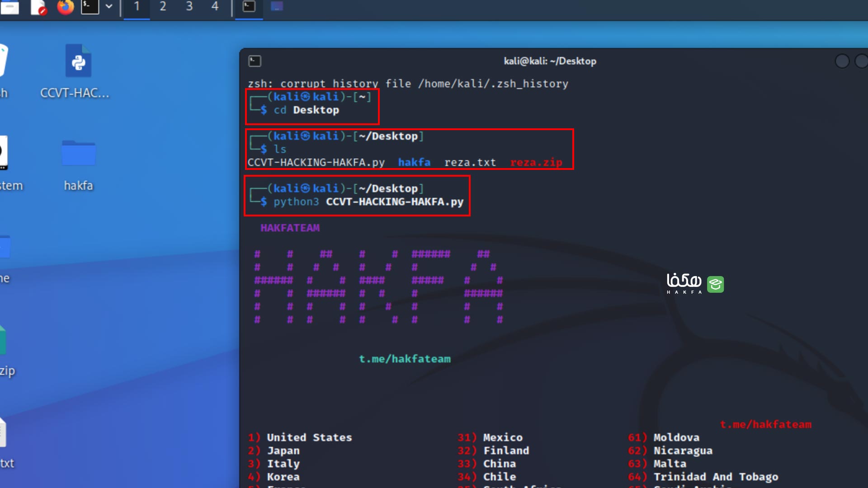
Task: Click option 2) Japan
Action: [274, 450]
